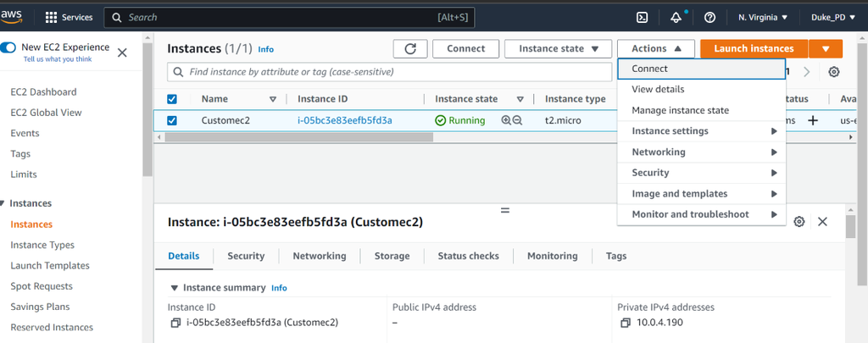This screenshot has height=343, width=868.
Task: Click plus icon in status column
Action: (813, 120)
